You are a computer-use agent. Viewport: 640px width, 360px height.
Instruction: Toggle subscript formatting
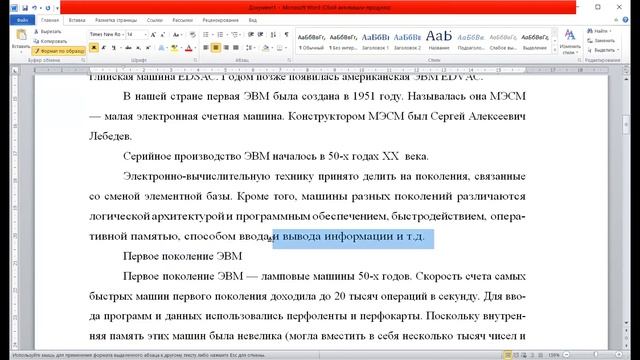coord(138,48)
